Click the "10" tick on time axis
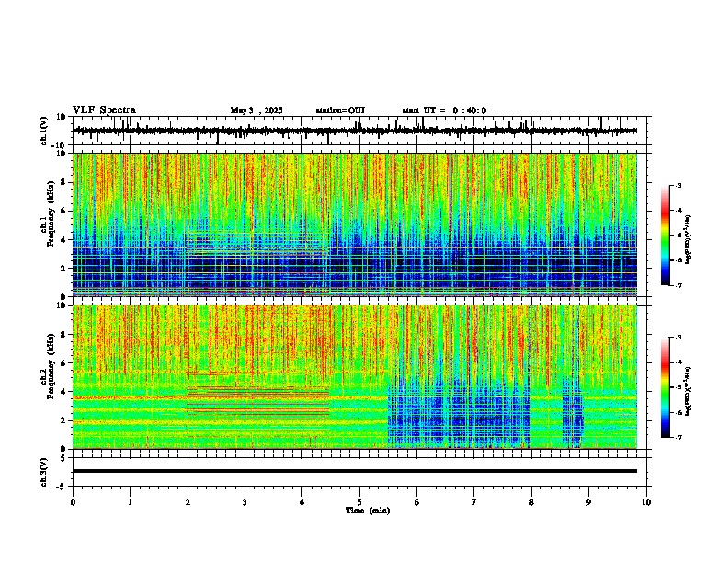 (x=646, y=502)
